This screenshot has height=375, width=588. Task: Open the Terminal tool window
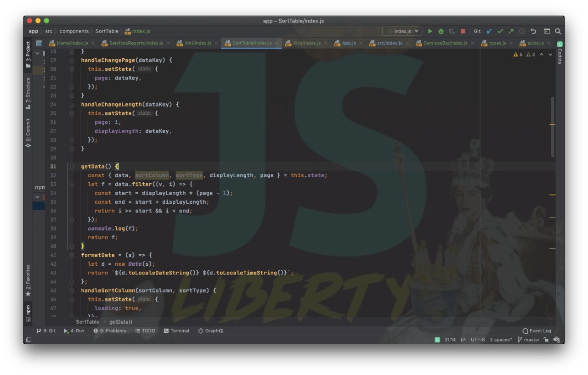coord(176,330)
